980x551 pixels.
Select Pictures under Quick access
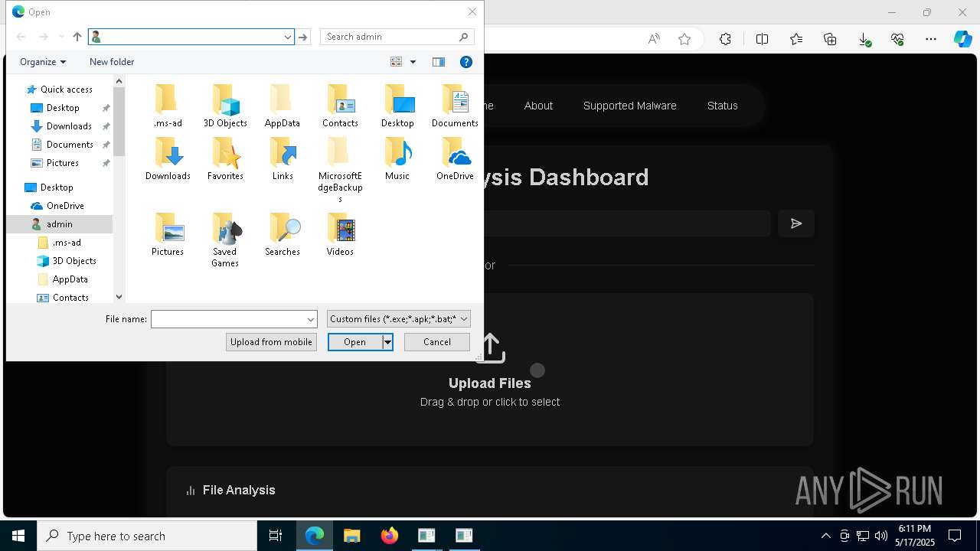(x=63, y=163)
